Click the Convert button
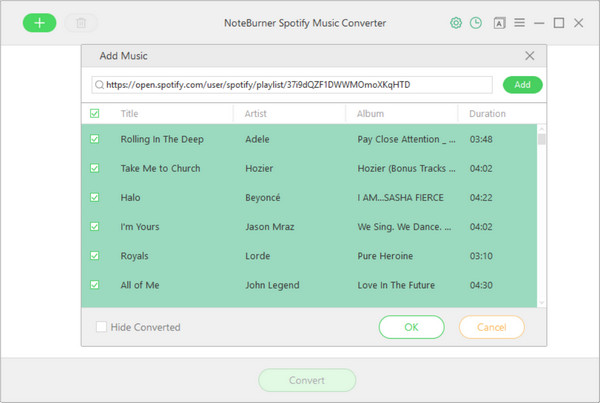The width and height of the screenshot is (600, 403). pos(307,380)
